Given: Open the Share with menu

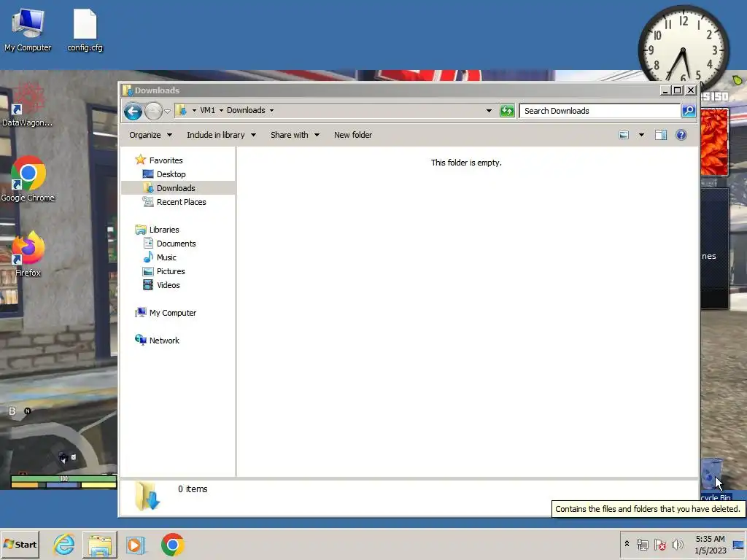Looking at the screenshot, I should pyautogui.click(x=295, y=135).
